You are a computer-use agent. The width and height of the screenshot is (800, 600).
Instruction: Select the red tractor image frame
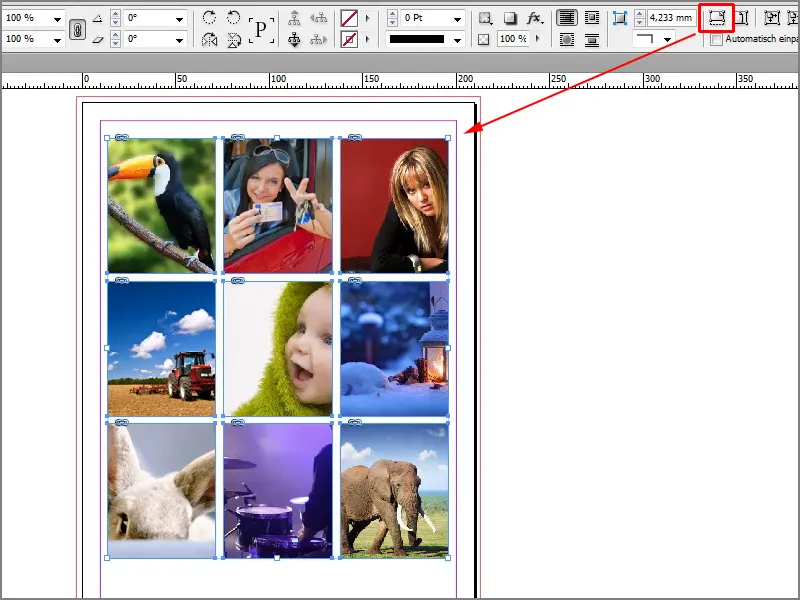click(x=161, y=348)
